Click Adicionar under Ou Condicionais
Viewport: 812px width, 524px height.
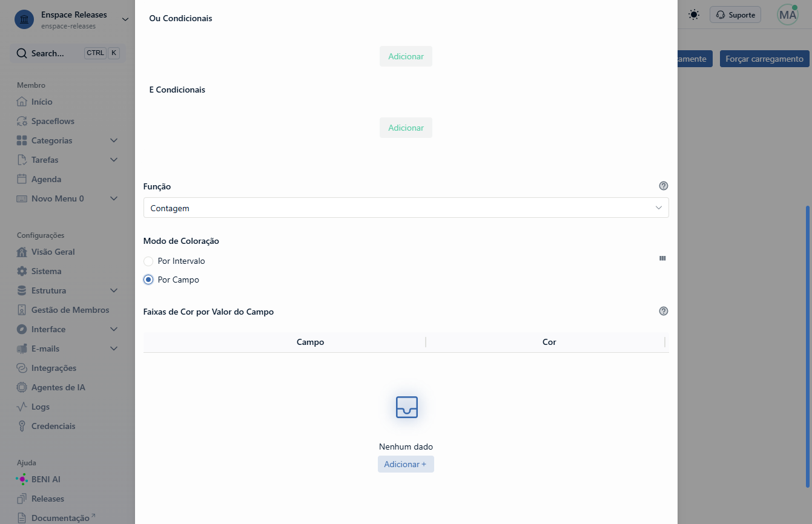click(x=406, y=56)
